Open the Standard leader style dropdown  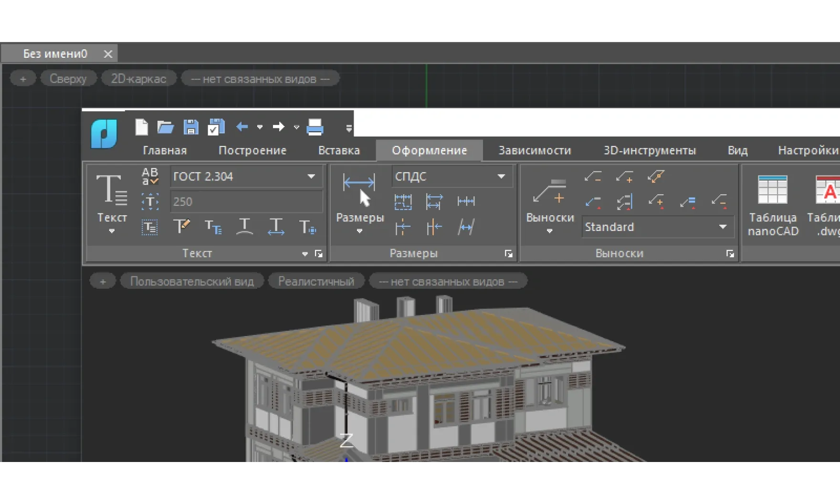point(723,227)
